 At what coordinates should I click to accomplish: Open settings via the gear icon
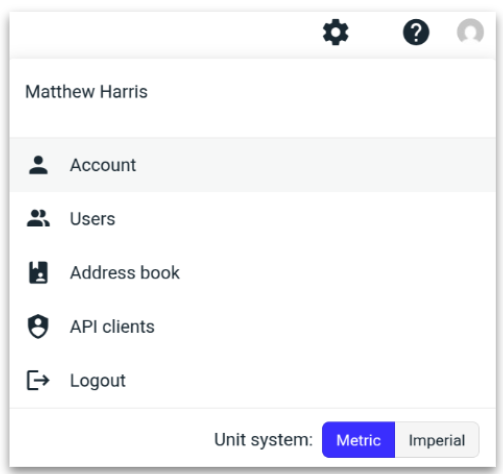[x=335, y=32]
